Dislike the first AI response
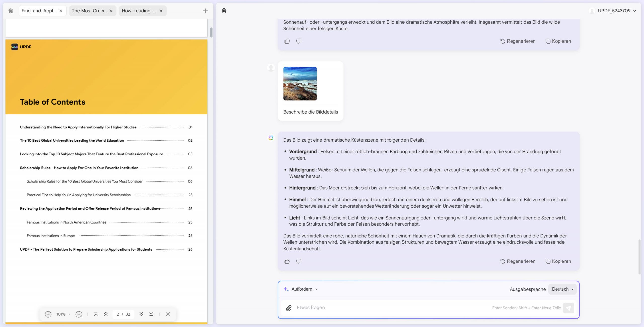Image resolution: width=644 pixels, height=327 pixels. 299,41
